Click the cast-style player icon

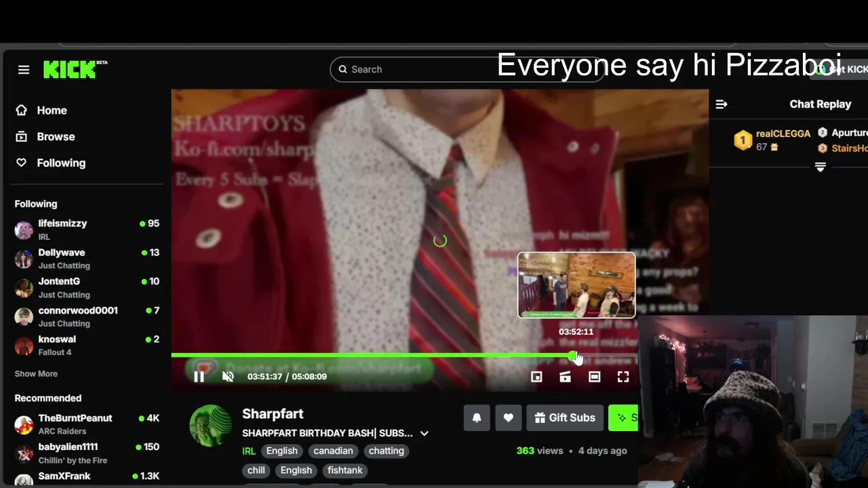[565, 377]
